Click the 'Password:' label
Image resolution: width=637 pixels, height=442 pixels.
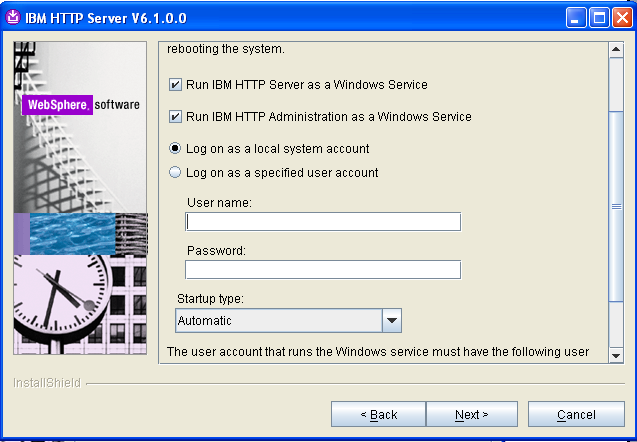216,251
